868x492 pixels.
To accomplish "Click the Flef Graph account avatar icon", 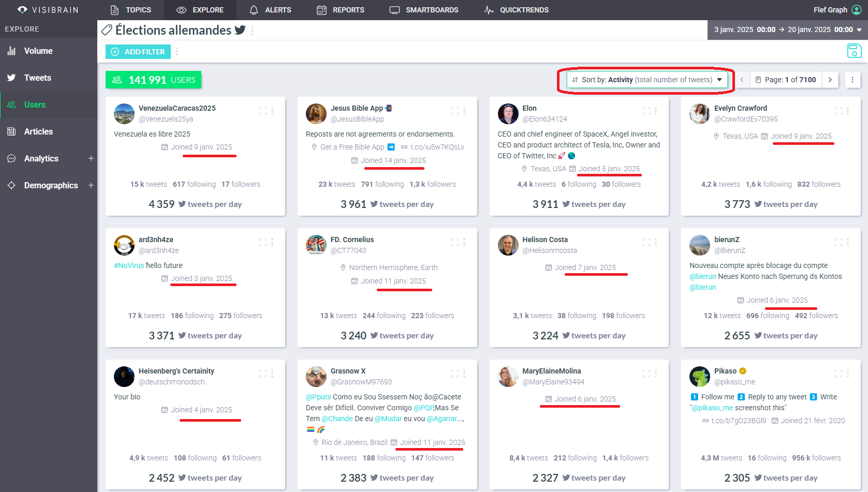I will 857,10.
